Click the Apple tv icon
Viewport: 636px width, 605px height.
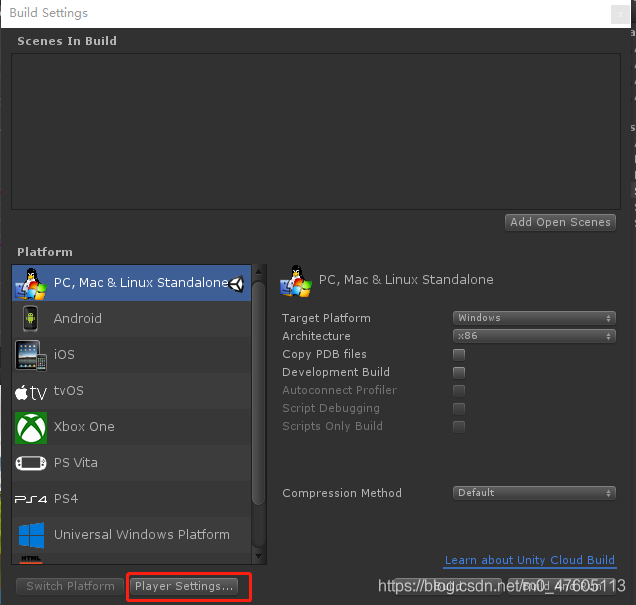(30, 392)
